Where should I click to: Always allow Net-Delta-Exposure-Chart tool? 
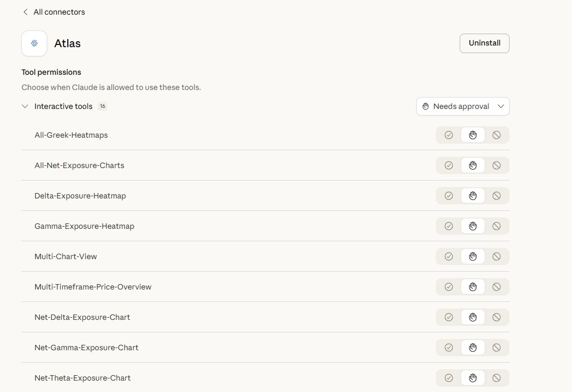coord(448,317)
